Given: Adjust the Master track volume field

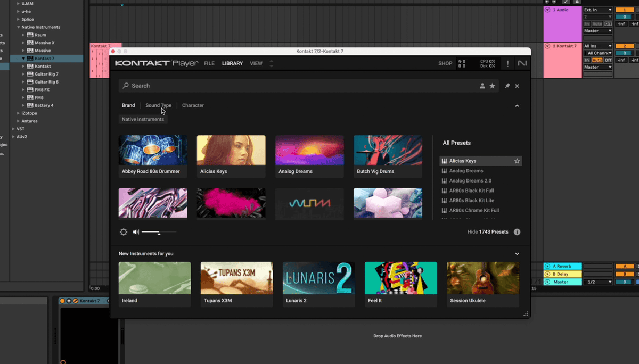Looking at the screenshot, I should click(x=625, y=282).
